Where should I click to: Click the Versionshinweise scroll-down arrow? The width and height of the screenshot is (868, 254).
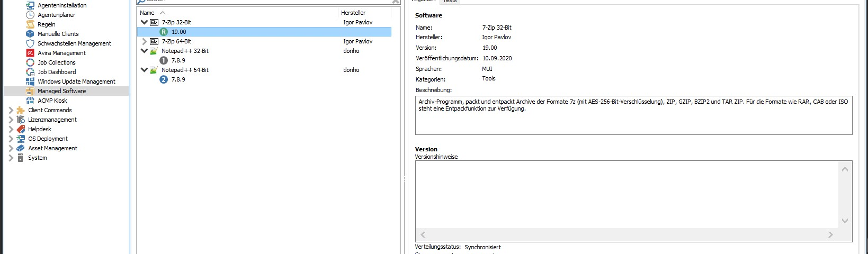tap(845, 221)
